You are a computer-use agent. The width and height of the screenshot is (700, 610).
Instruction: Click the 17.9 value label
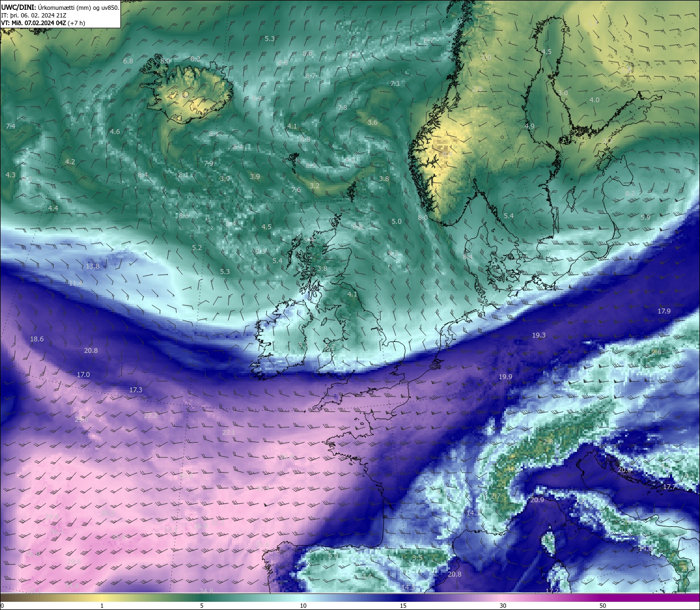pos(664,311)
